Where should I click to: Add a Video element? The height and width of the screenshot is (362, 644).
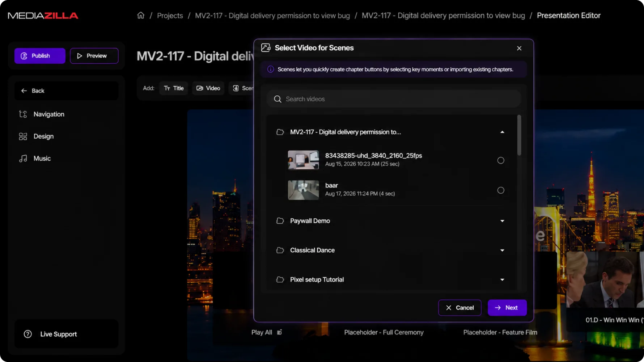tap(208, 88)
